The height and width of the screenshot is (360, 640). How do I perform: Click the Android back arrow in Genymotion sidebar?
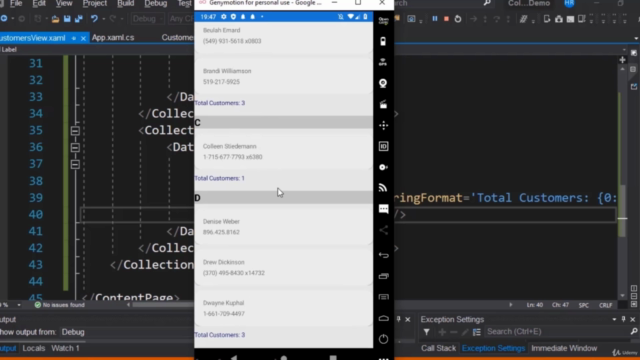tap(383, 255)
